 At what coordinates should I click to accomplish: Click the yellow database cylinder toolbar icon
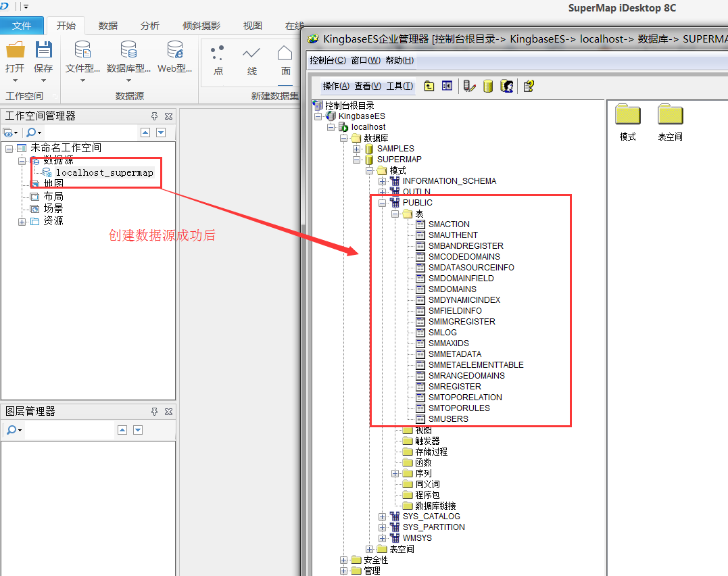point(488,86)
